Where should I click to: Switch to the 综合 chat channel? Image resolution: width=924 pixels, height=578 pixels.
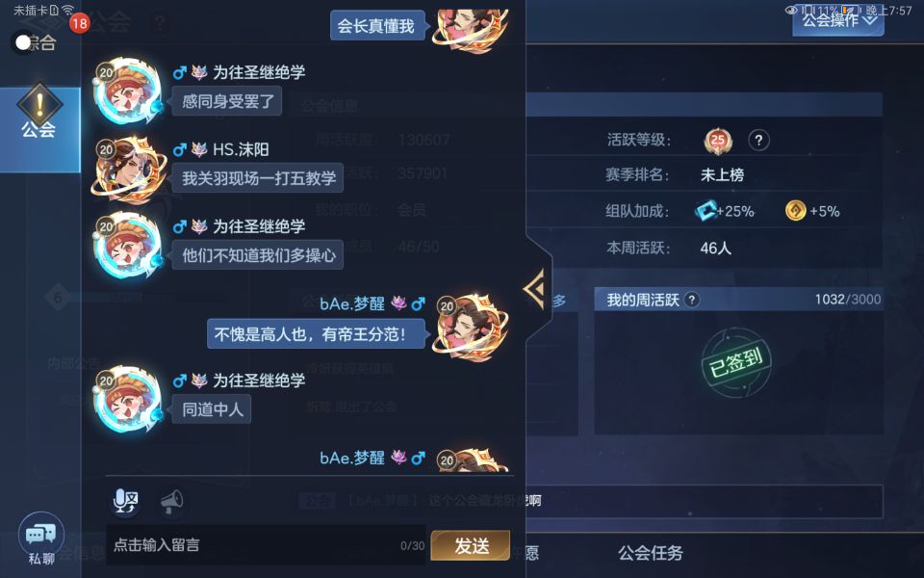tap(38, 42)
